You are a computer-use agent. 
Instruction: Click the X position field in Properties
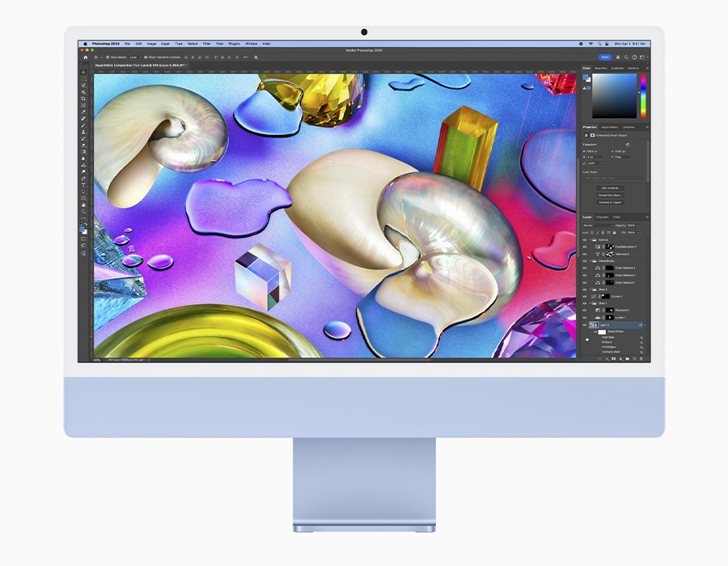pos(595,157)
